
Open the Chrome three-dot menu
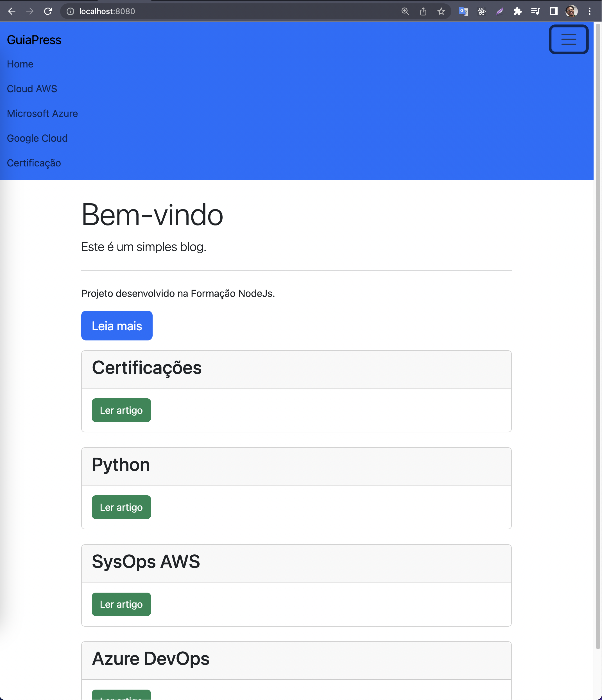point(590,11)
